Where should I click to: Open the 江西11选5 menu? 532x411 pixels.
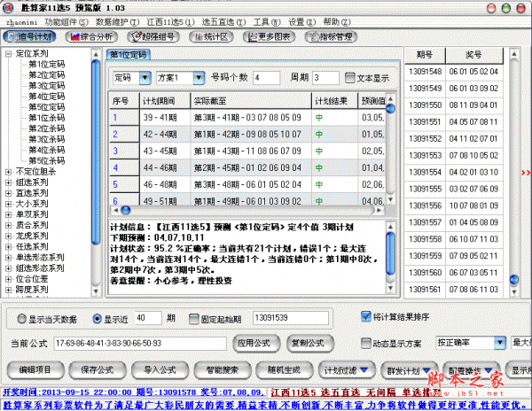click(x=170, y=22)
